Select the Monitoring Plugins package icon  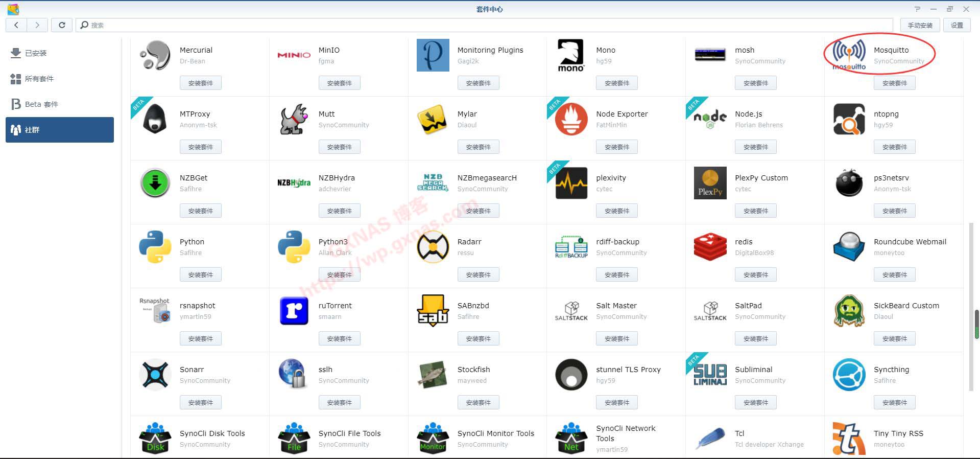[433, 55]
